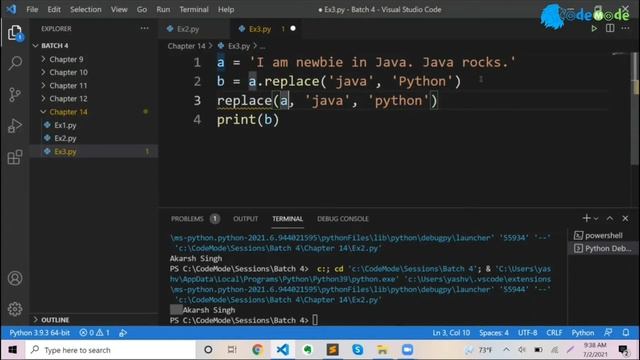Open the Selection menu

click(x=85, y=9)
